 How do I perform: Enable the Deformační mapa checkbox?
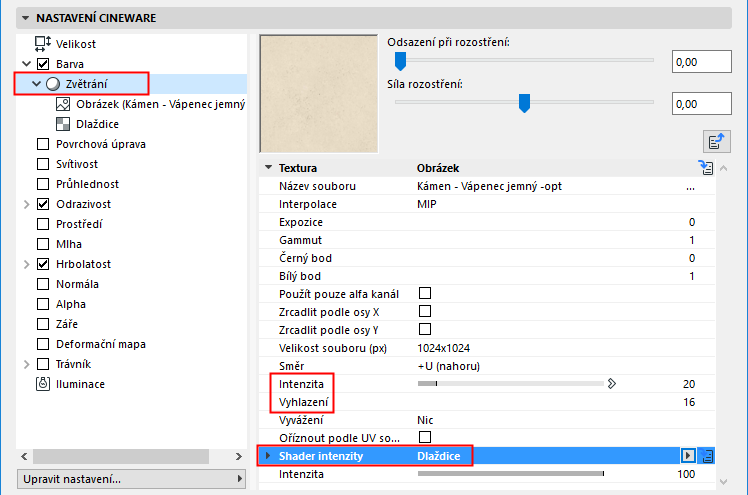(x=43, y=344)
